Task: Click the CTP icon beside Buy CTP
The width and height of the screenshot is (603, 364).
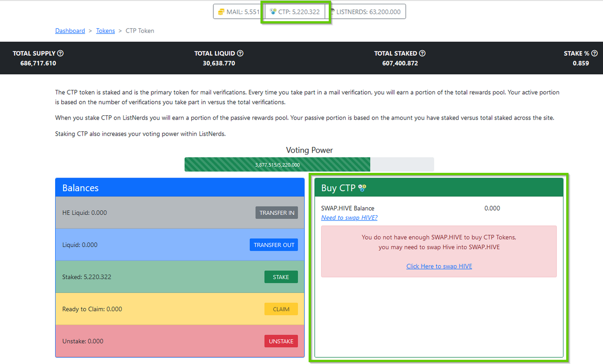Action: point(362,188)
